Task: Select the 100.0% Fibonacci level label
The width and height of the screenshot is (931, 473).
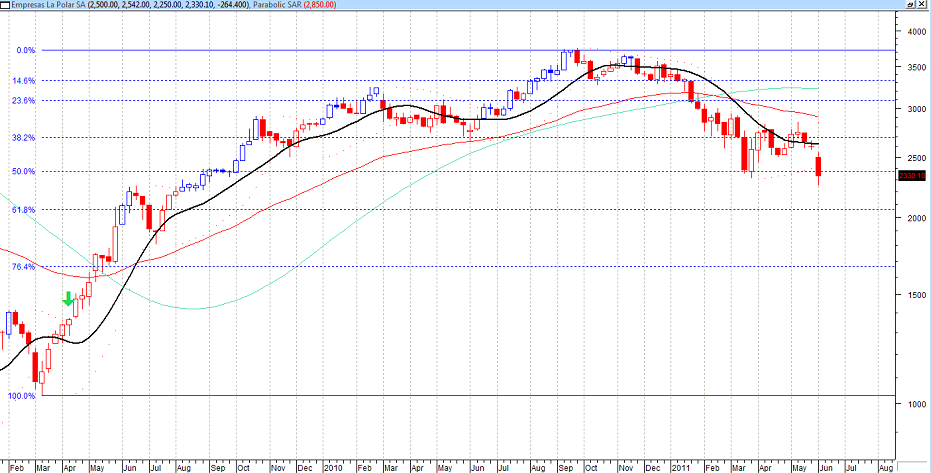Action: click(23, 396)
